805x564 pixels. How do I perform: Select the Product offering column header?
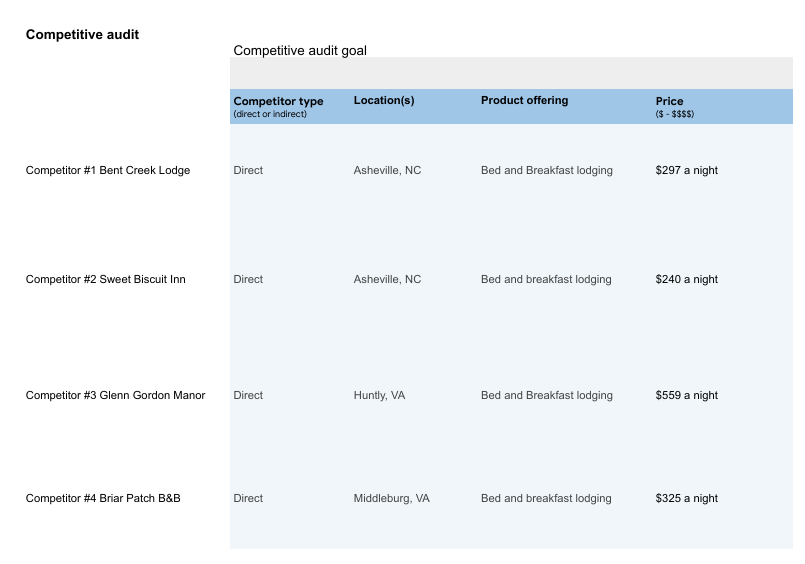tap(524, 101)
